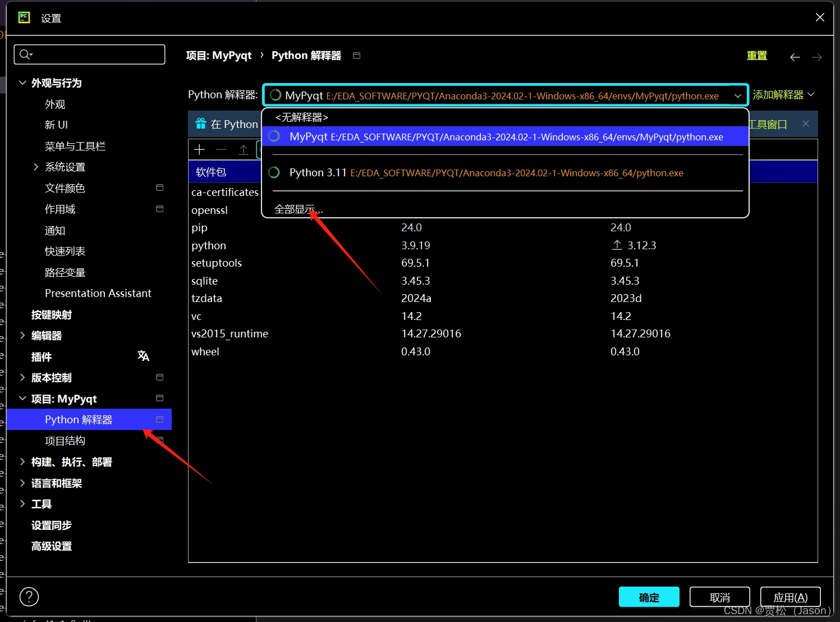
Task: Open 菜单与工具栏 settings
Action: pyautogui.click(x=75, y=146)
